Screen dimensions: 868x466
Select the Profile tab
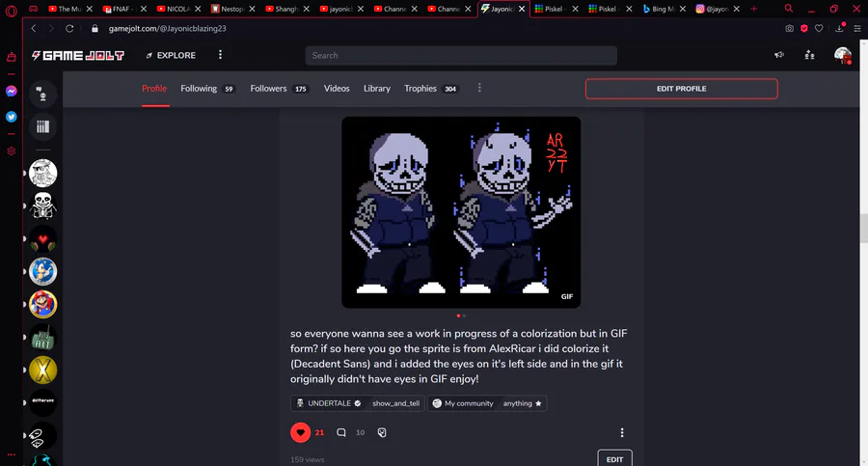tap(154, 89)
